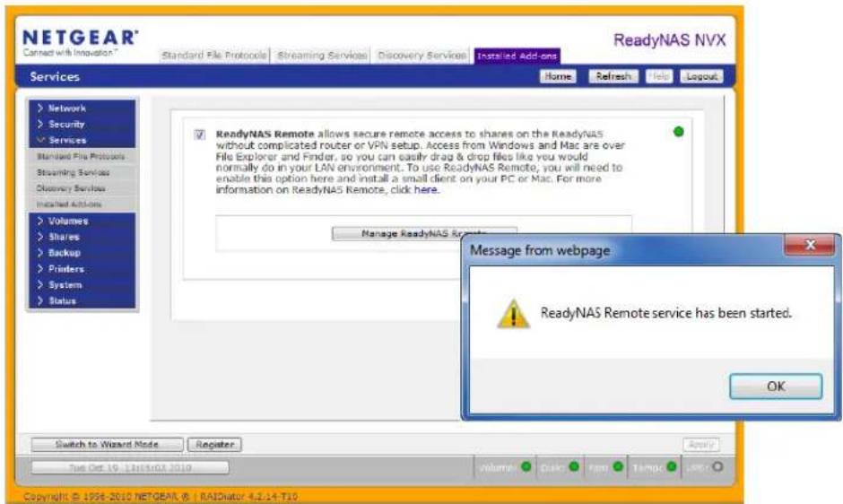This screenshot has width=843, height=504.
Task: Click the Refresh button
Action: pyautogui.click(x=613, y=77)
